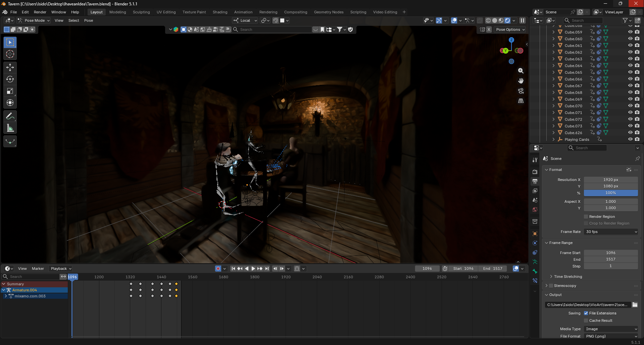The height and width of the screenshot is (345, 644).
Task: Click the resolution percentage slider
Action: 611,193
